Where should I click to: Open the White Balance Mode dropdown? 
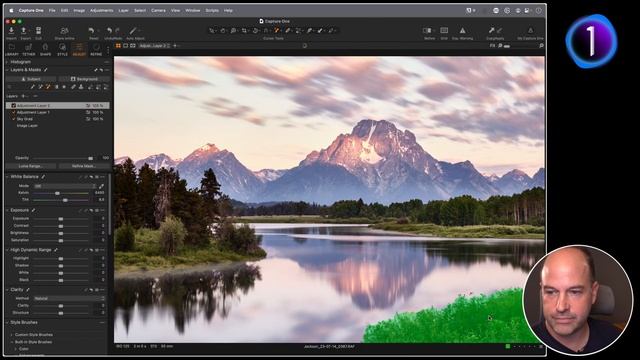coord(64,186)
